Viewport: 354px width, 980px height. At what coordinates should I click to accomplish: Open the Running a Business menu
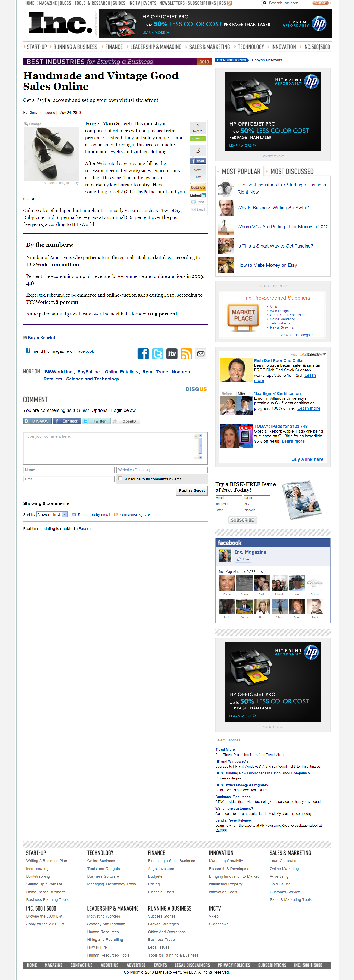click(75, 47)
